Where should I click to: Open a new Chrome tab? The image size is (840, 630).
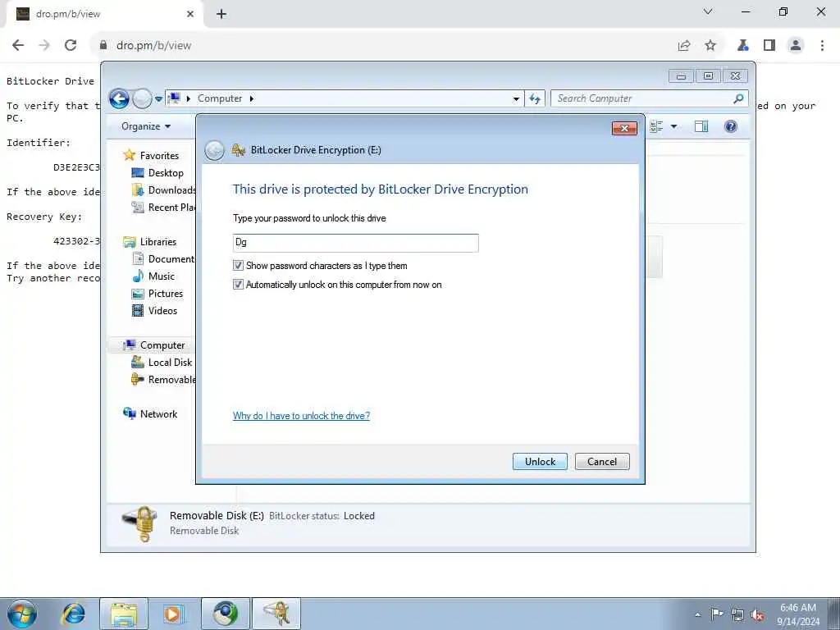point(221,14)
